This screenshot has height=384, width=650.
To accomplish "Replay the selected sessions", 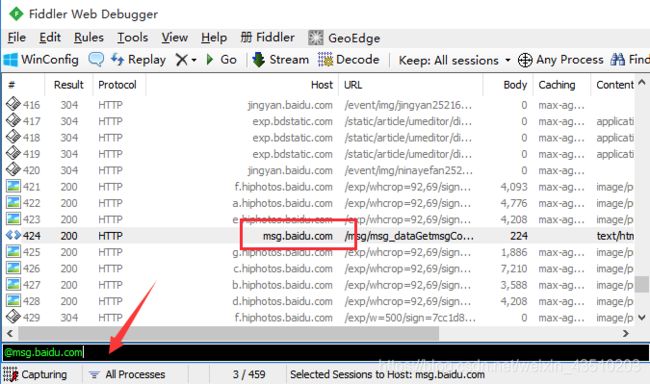I will tap(138, 60).
